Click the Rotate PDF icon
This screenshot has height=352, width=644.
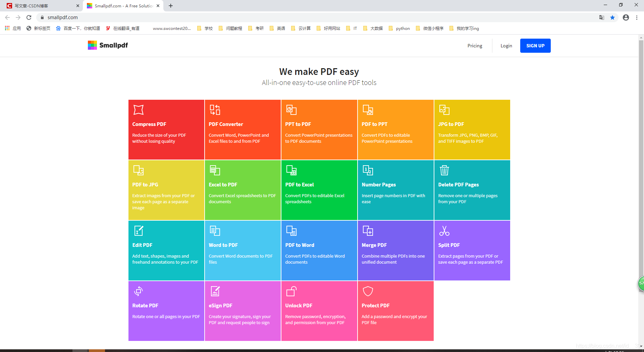pos(139,291)
